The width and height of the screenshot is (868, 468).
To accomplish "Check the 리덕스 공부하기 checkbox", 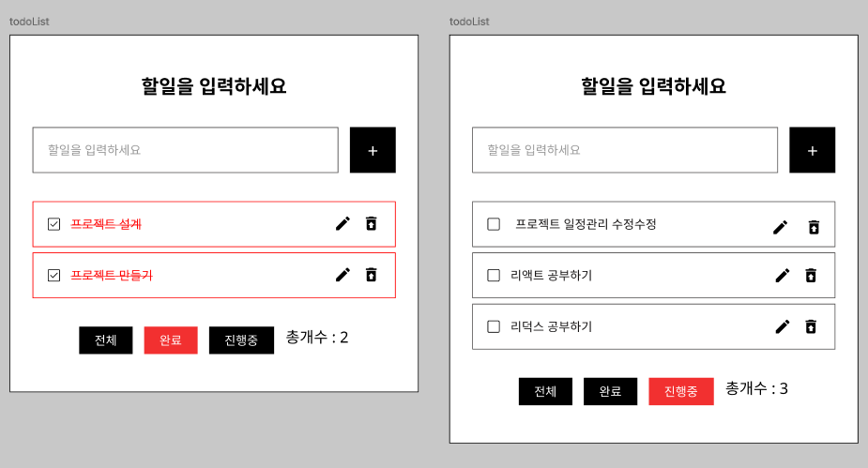I will point(494,326).
